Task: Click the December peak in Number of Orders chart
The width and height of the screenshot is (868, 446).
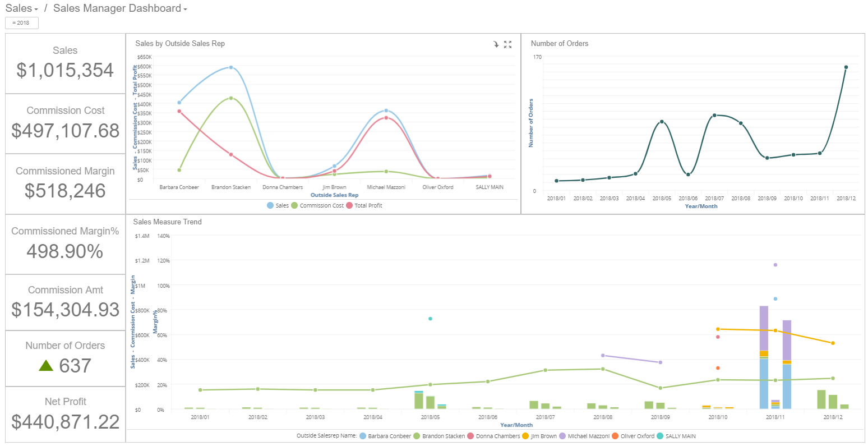Action: click(x=847, y=67)
